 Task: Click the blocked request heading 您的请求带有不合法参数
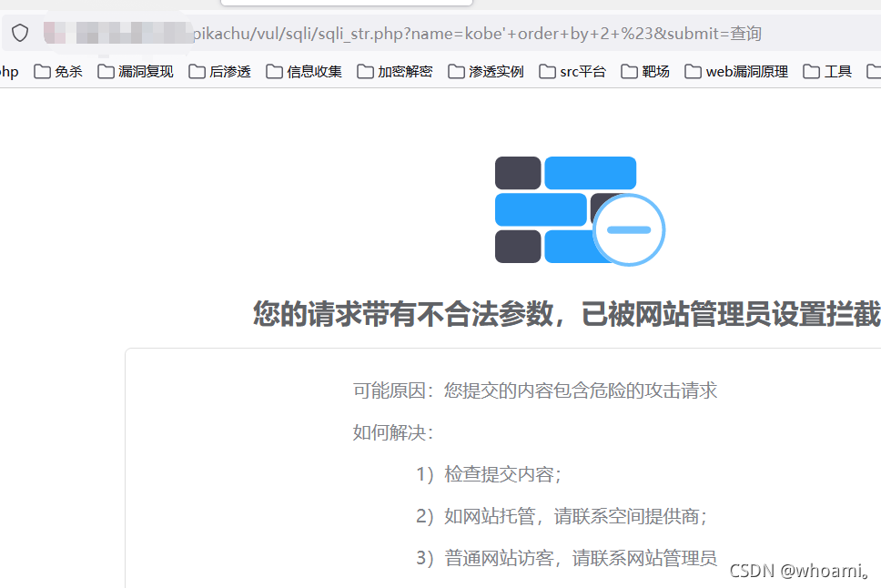click(567, 314)
